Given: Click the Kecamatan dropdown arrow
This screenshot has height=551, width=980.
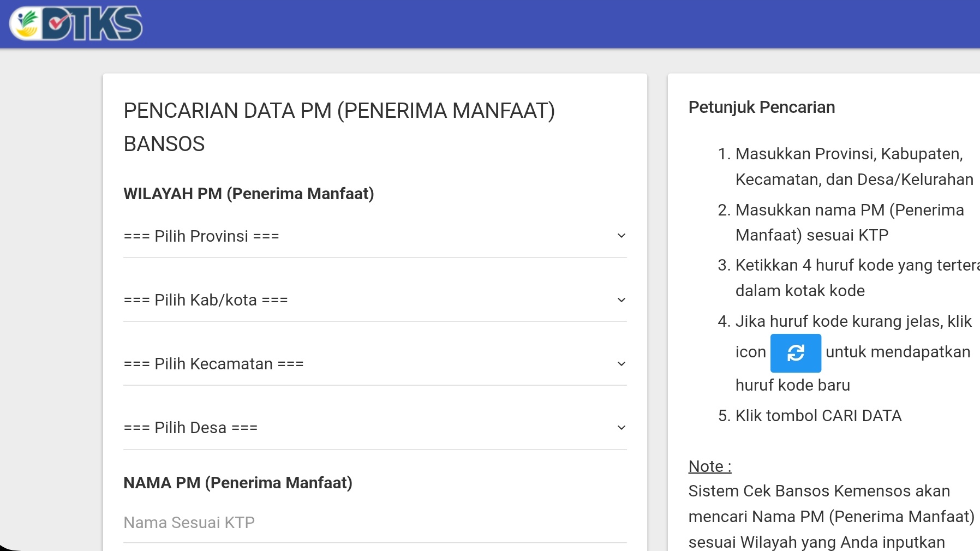Looking at the screenshot, I should click(x=621, y=363).
